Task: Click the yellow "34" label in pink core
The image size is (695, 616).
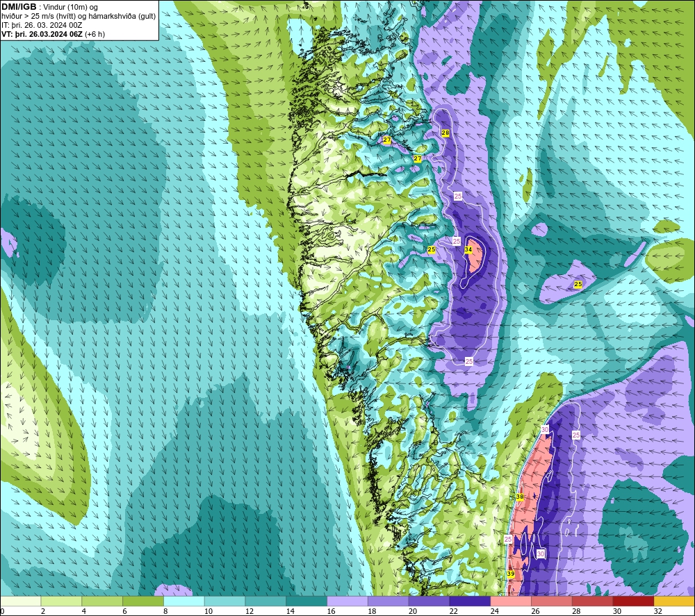Action: tap(468, 250)
